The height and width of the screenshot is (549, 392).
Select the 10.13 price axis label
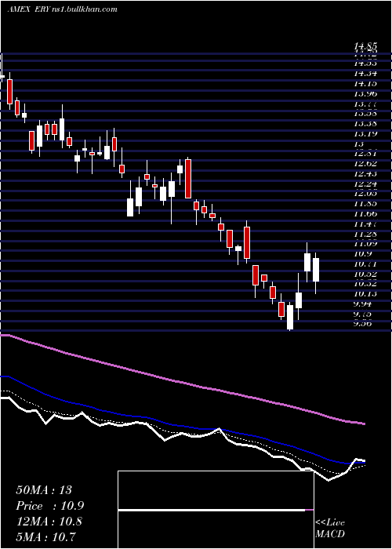365,293
